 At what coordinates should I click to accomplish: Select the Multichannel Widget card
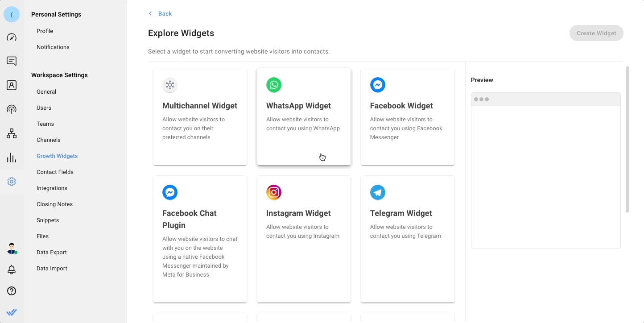point(200,116)
